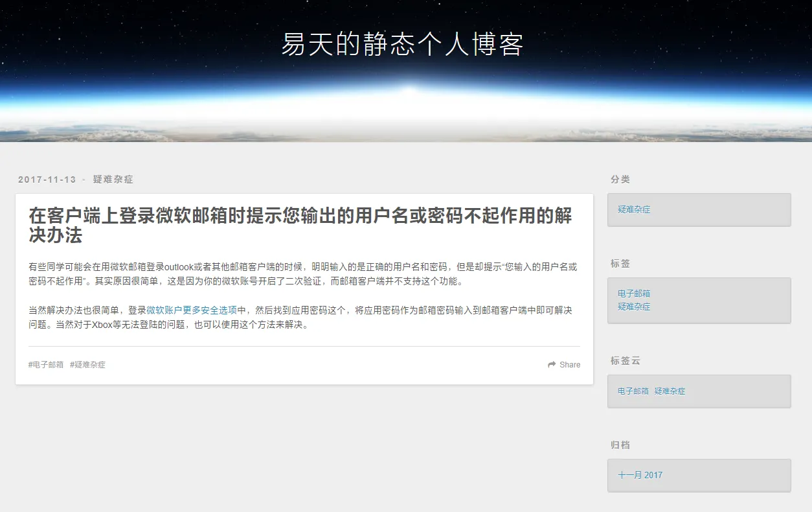
Task: Click the 标签 sidebar heading
Action: click(620, 264)
